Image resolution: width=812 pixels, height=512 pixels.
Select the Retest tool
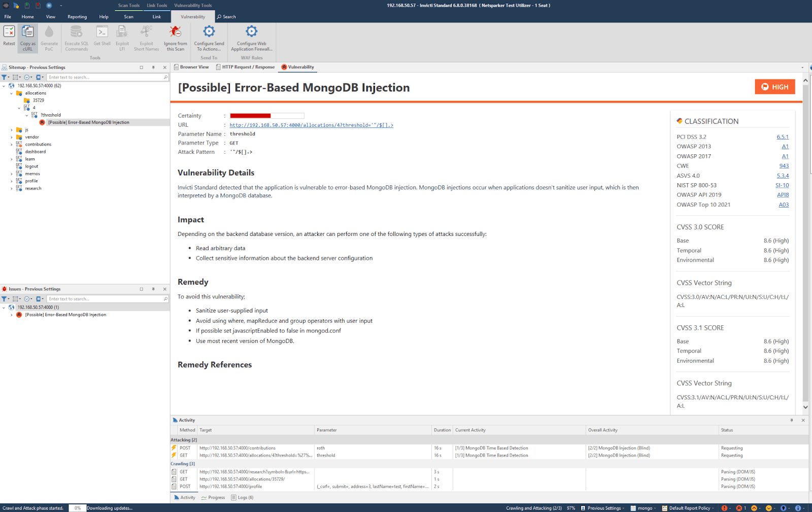9,37
